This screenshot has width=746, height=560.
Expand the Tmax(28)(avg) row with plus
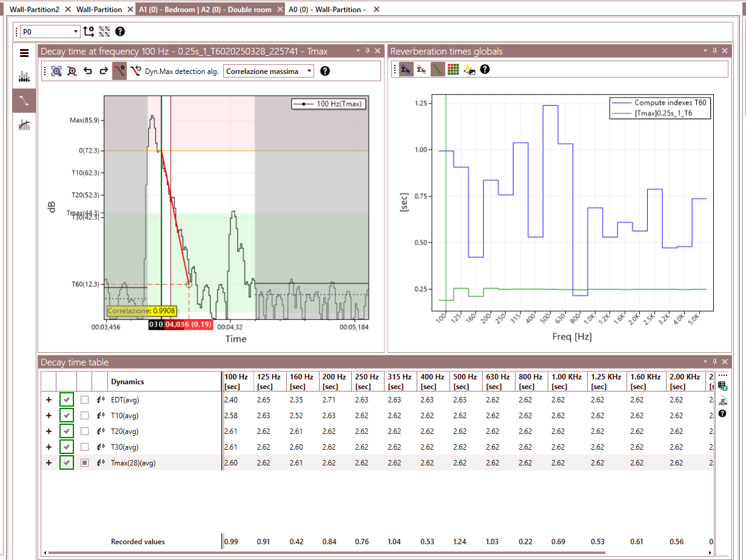click(x=49, y=463)
